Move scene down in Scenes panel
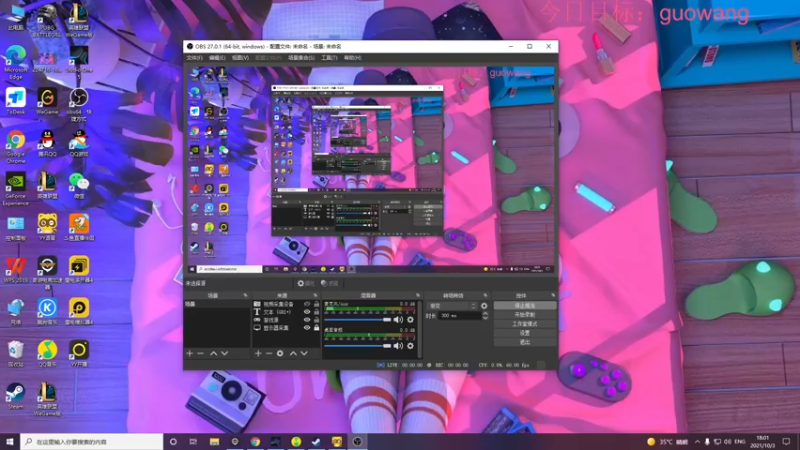 pyautogui.click(x=224, y=353)
